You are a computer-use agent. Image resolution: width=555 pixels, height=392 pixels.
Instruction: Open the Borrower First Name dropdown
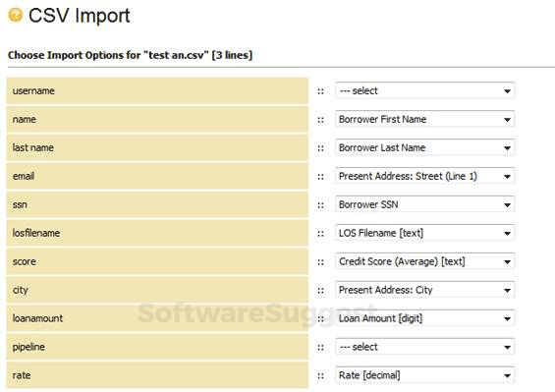tap(424, 119)
